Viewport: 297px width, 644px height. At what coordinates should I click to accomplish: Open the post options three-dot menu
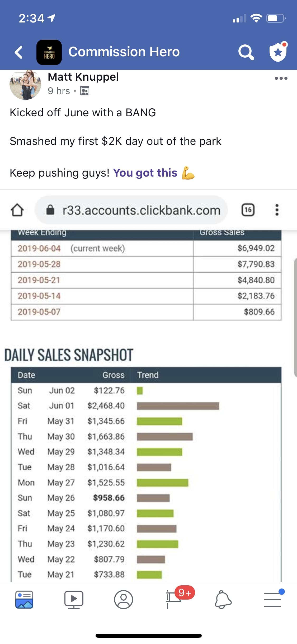coord(281,78)
